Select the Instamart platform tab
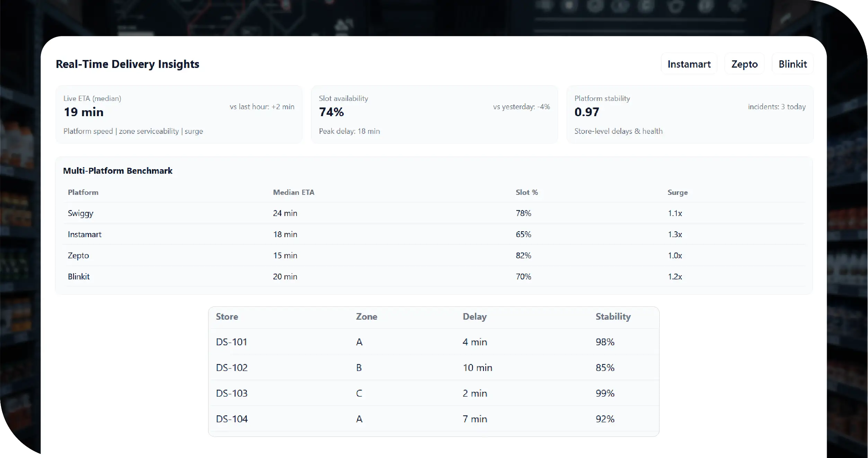Viewport: 868px width, 458px height. 689,64
